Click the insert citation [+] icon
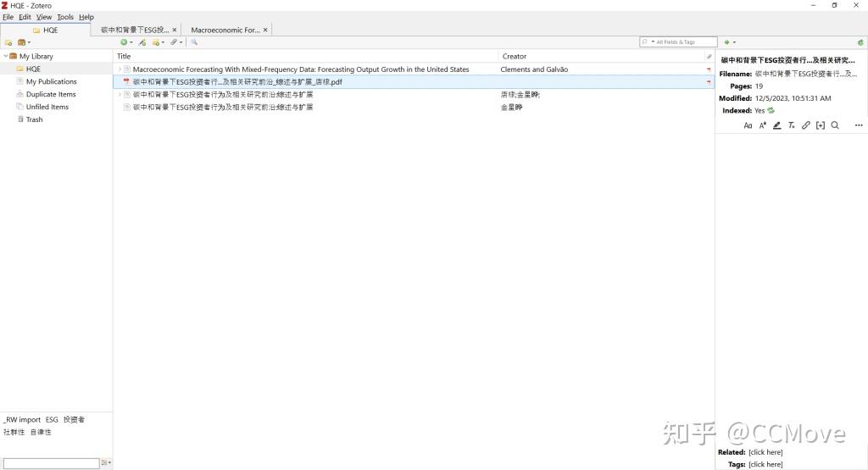This screenshot has height=470, width=868. coord(821,125)
